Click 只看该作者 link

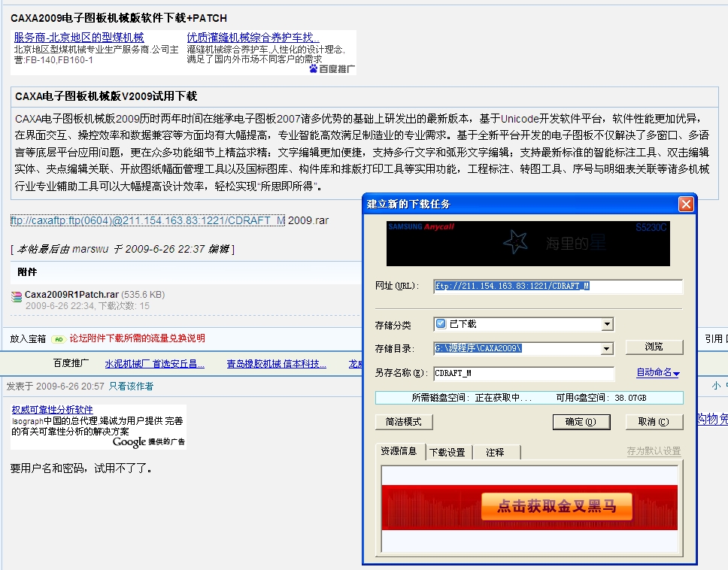131,387
